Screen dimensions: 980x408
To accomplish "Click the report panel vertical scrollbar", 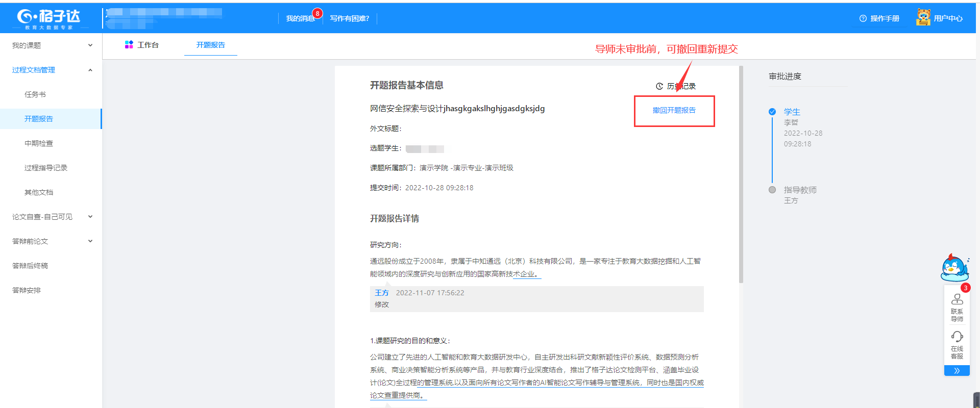I will (741, 173).
